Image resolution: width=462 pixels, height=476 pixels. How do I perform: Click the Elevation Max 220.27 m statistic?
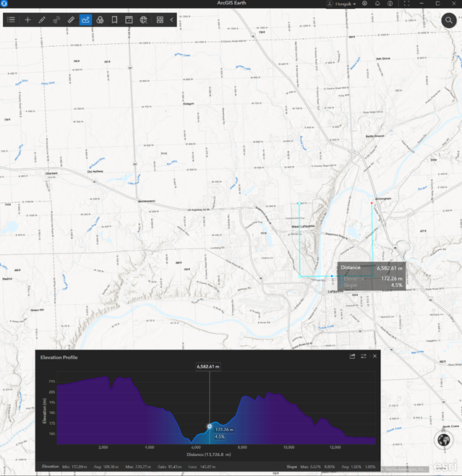point(138,467)
